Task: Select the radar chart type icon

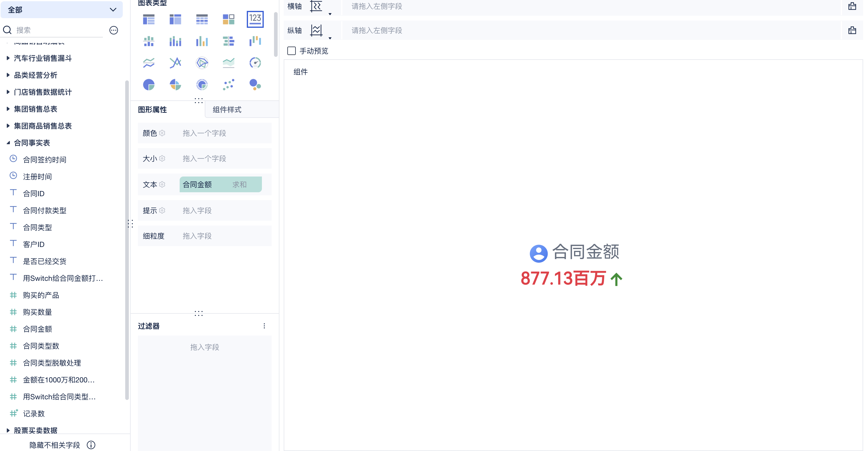Action: point(202,63)
